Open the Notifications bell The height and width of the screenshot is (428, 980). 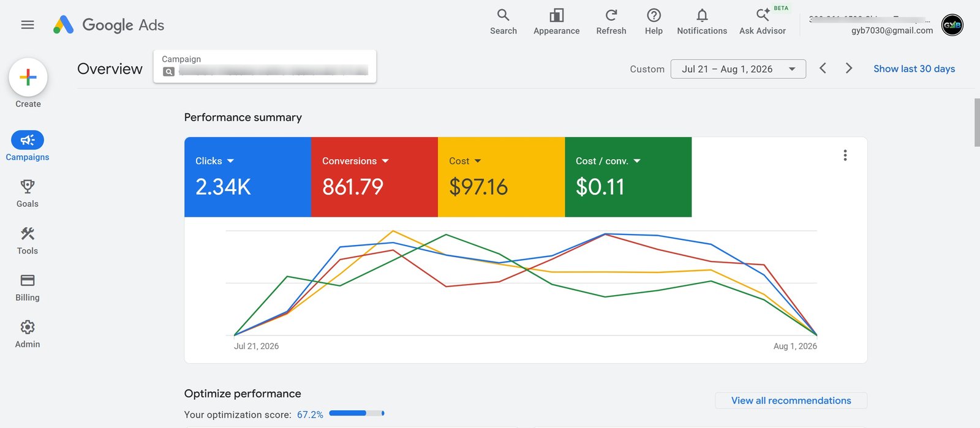702,22
